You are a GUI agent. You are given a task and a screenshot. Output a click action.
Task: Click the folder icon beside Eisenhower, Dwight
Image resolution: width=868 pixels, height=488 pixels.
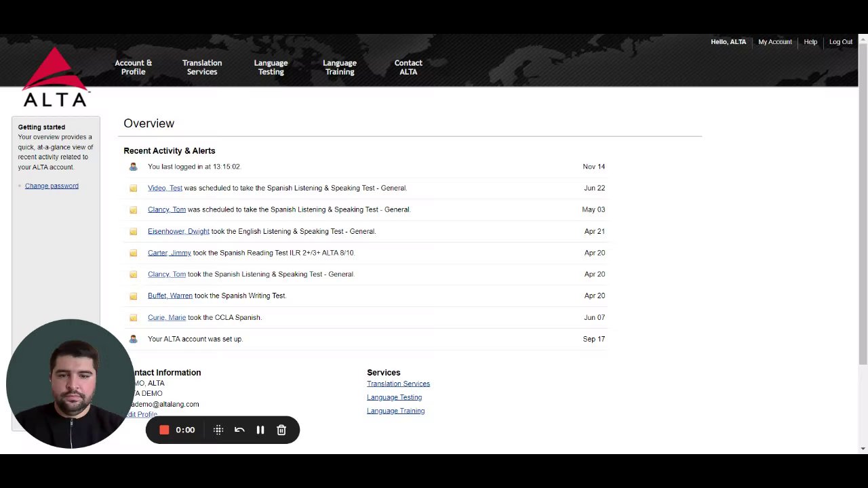pyautogui.click(x=133, y=232)
